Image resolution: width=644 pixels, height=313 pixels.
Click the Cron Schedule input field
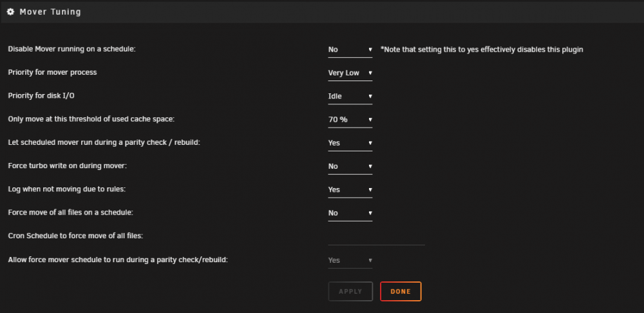pos(376,237)
